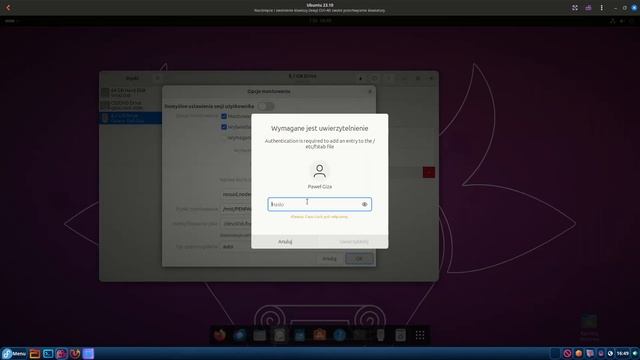Click the desktop icon in the bottom right corner
Screen dimensions: 640x360
(x=589, y=327)
